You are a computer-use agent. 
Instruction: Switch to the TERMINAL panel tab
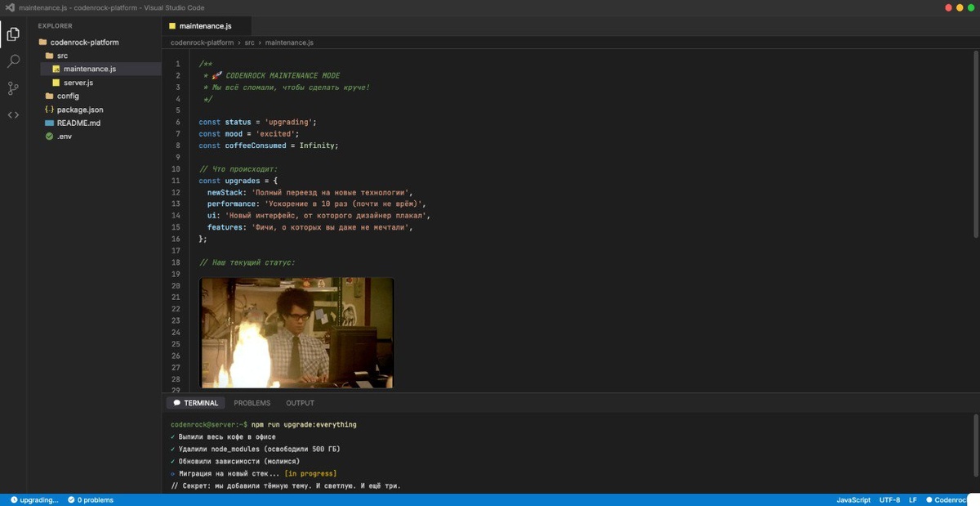coord(195,403)
